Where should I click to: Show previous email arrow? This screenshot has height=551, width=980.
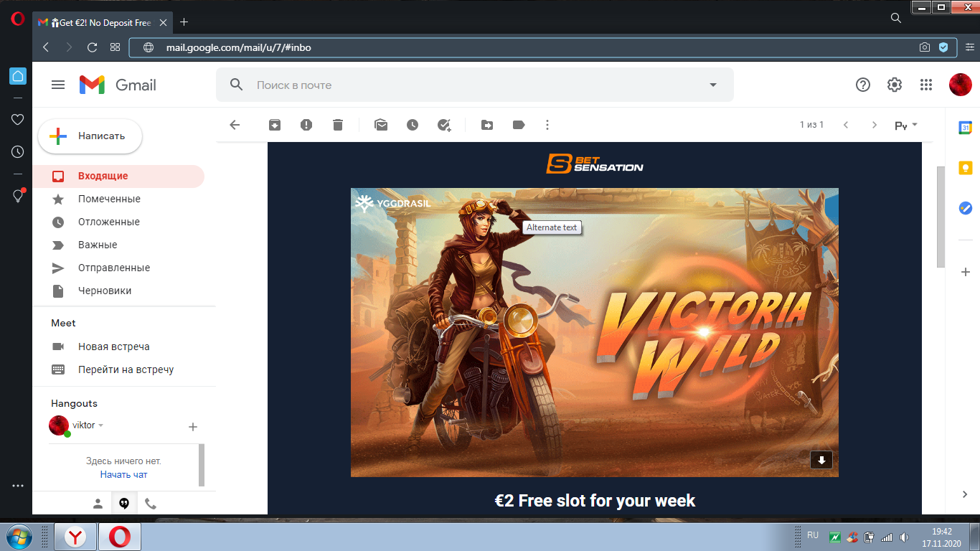click(x=846, y=125)
